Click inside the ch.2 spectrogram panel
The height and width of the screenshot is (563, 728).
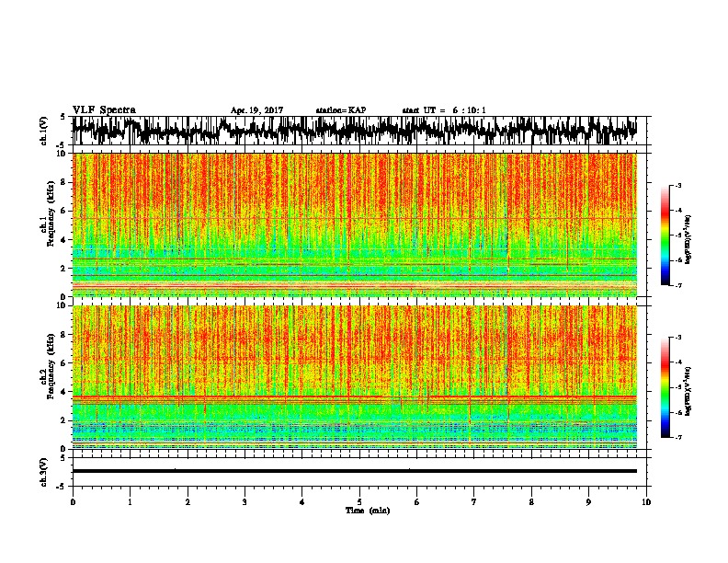tap(354, 377)
